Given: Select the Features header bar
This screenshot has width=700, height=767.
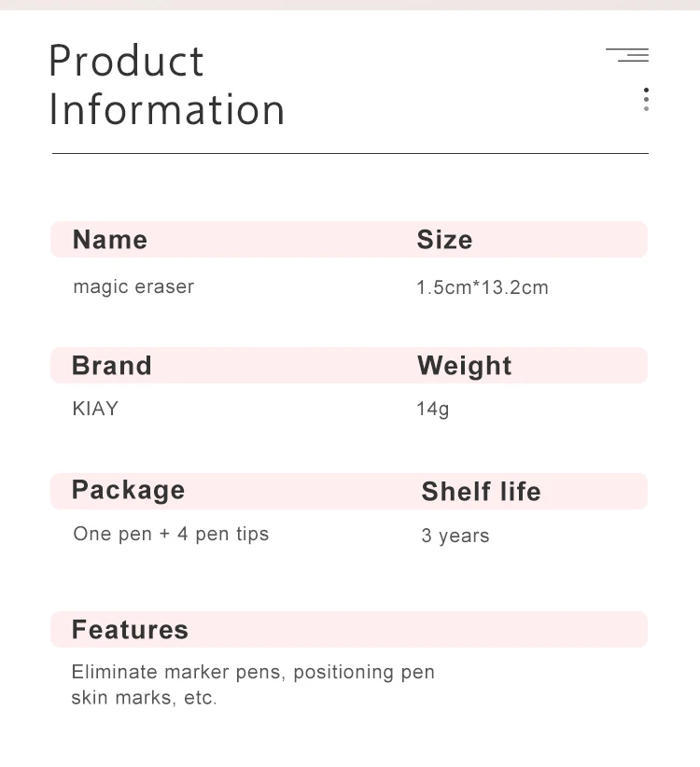Looking at the screenshot, I should 348,630.
